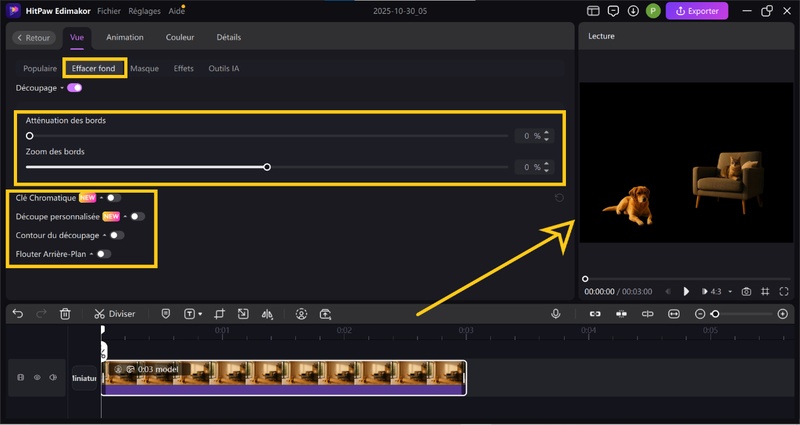Click the reset icon beside the edge sliders

tap(562, 198)
